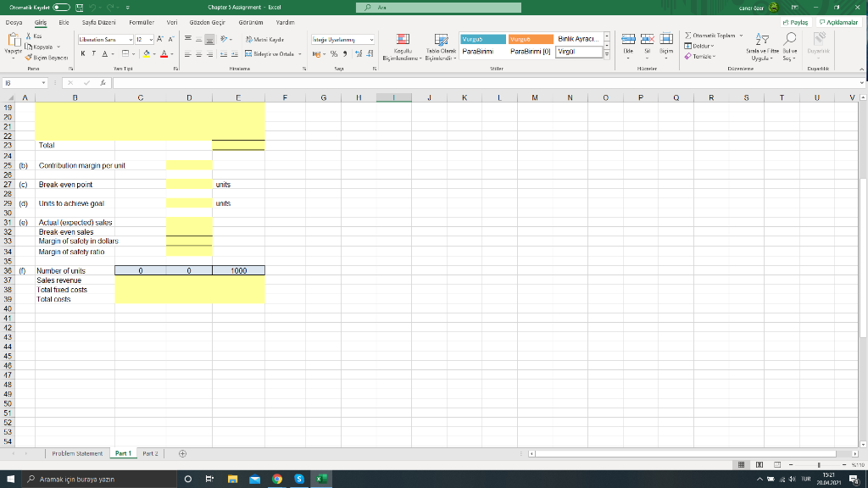Expand the Name Box dropdown arrow
The image size is (868, 488).
coord(43,83)
